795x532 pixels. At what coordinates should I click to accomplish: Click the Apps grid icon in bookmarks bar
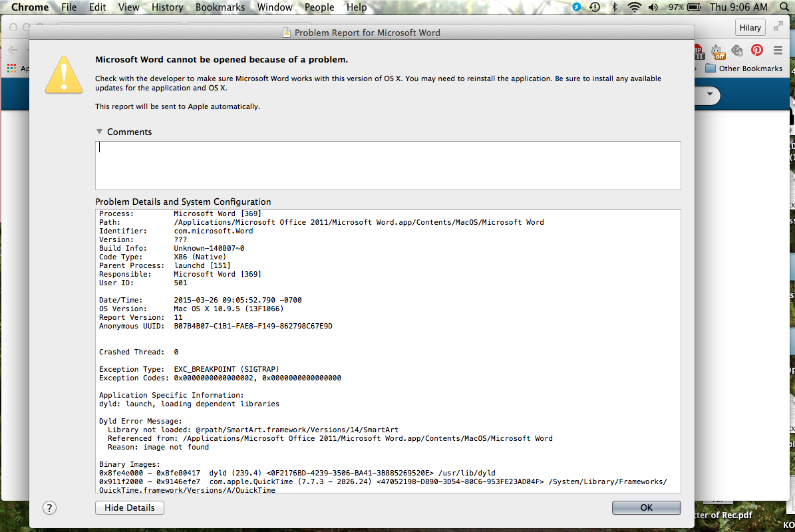pos(12,68)
